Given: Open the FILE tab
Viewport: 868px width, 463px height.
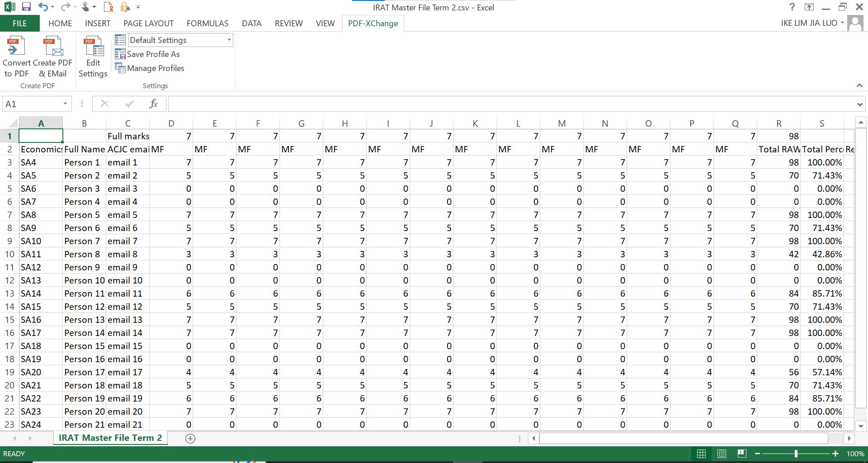Looking at the screenshot, I should coord(19,24).
